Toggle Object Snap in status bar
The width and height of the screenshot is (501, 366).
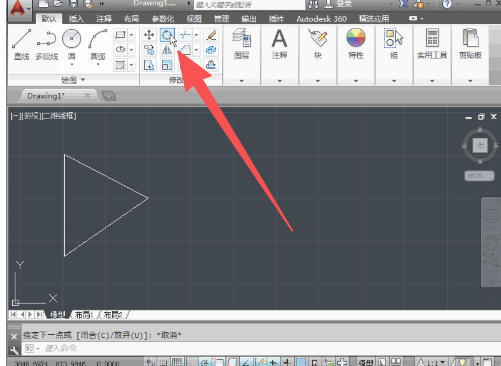coord(218,362)
